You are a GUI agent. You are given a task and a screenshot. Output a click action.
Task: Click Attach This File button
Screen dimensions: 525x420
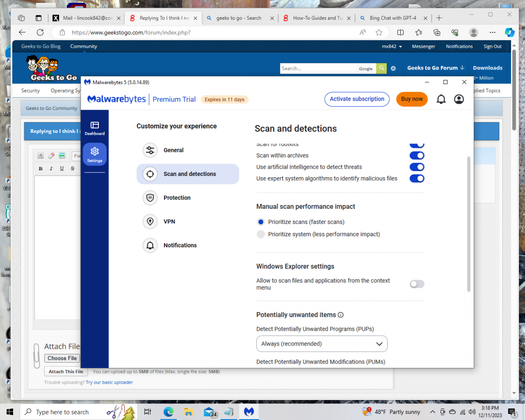click(66, 371)
